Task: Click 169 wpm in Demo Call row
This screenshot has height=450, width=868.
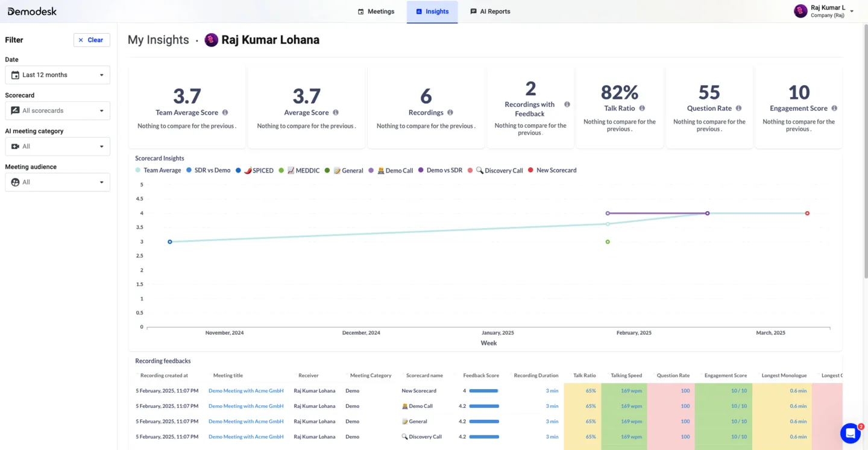Action: (631, 406)
